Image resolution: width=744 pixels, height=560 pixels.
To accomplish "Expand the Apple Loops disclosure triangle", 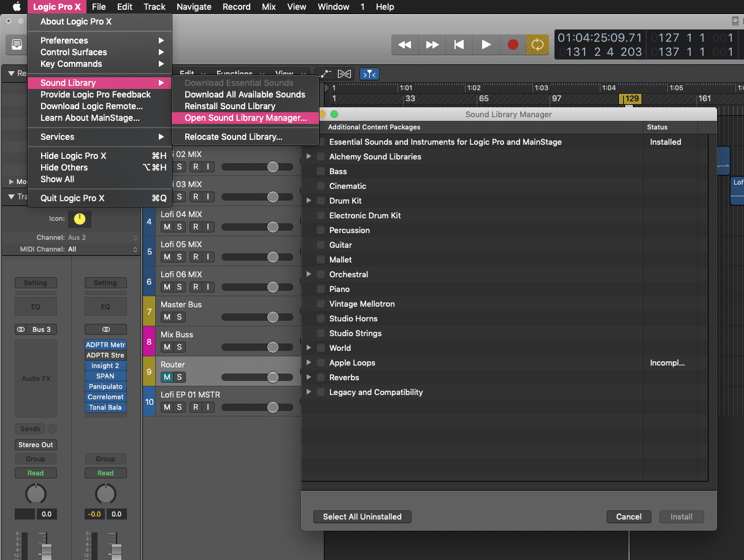I will click(x=309, y=362).
